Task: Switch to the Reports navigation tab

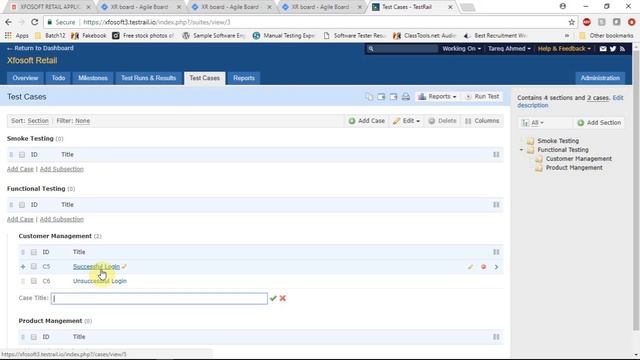Action: tap(244, 78)
